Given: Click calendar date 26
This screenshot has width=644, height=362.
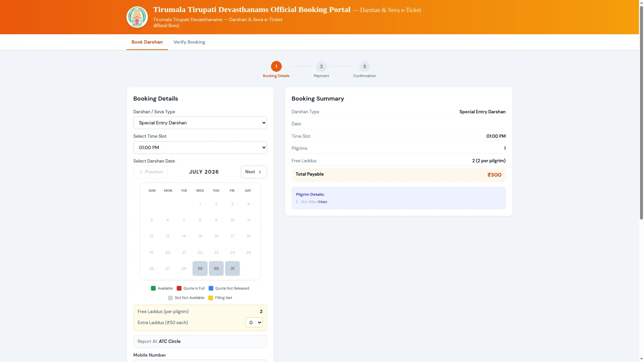Looking at the screenshot, I should coord(152,268).
